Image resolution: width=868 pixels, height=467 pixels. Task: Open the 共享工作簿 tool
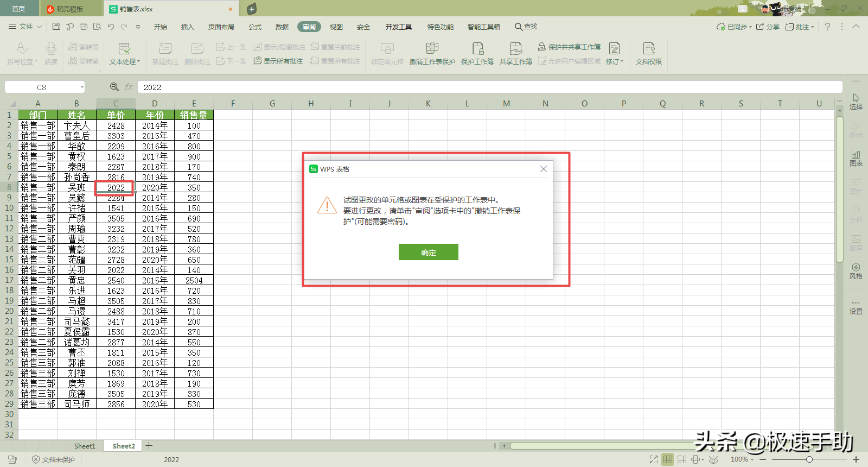(516, 53)
